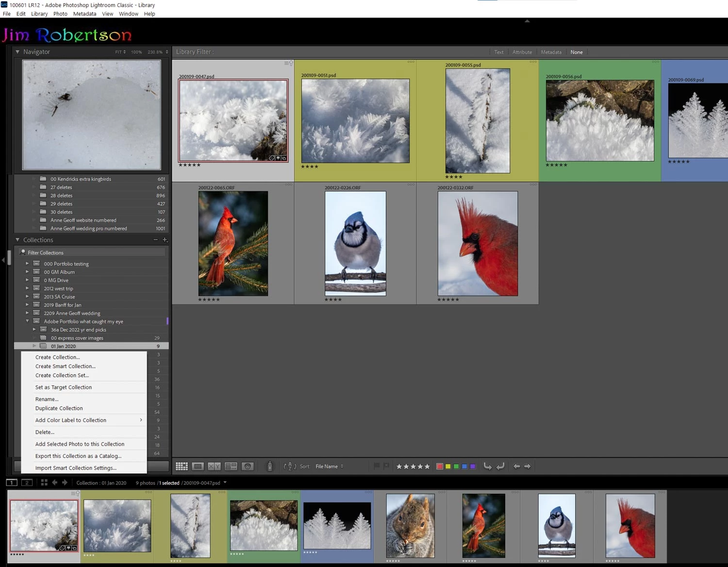
Task: Click the plus icon in Collections header
Action: point(165,240)
